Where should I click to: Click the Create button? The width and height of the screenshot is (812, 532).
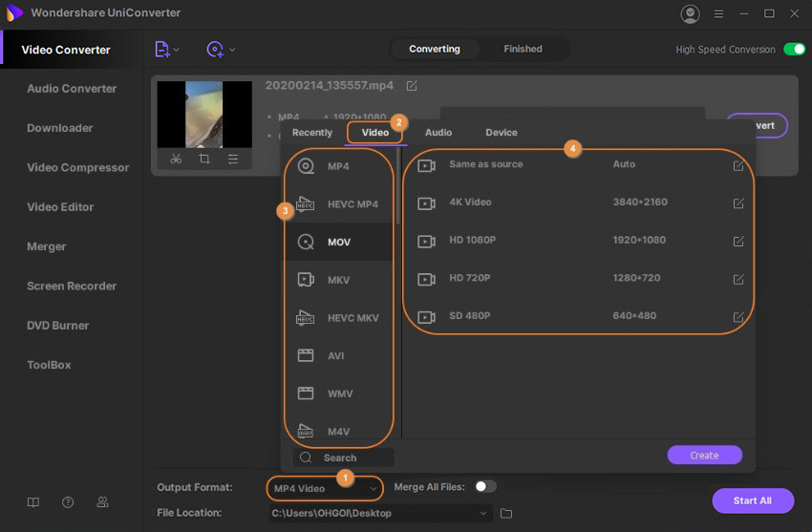[x=704, y=456]
